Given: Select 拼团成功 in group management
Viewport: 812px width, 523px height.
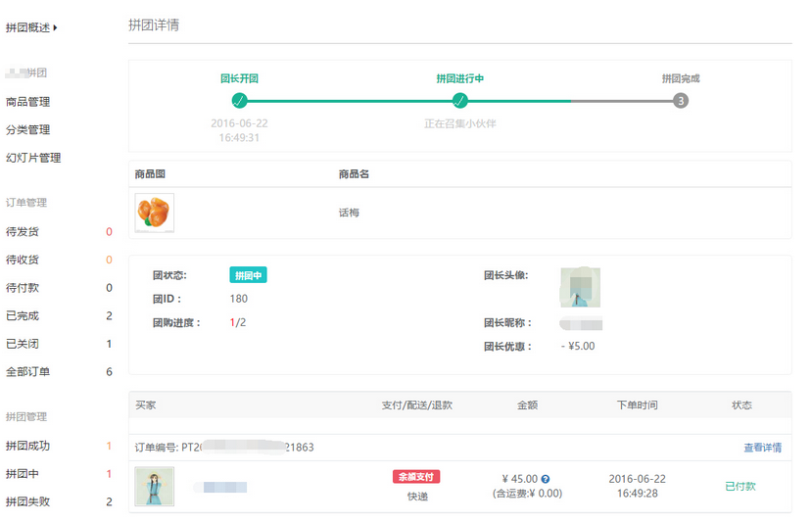Looking at the screenshot, I should click(x=27, y=446).
